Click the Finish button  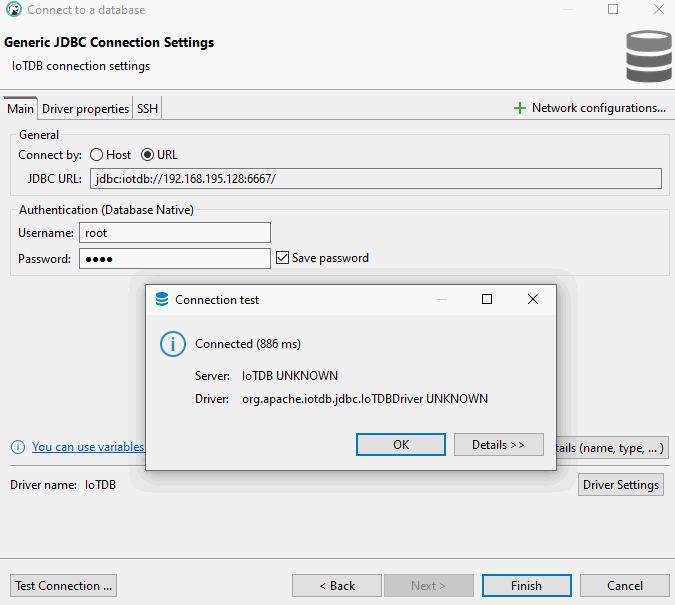click(x=526, y=586)
